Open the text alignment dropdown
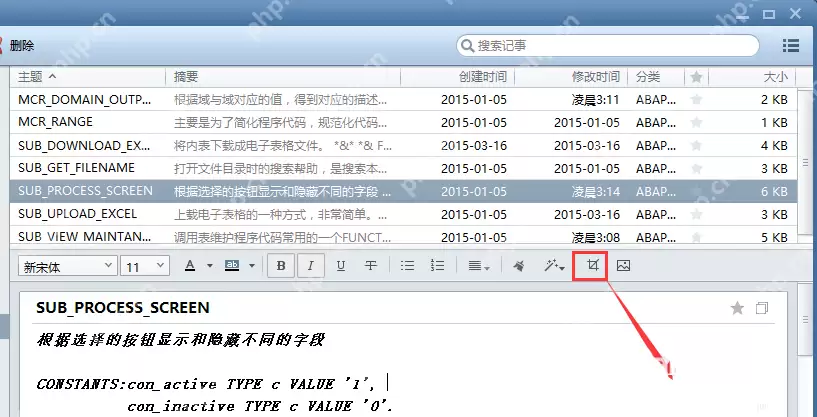The height and width of the screenshot is (417, 817). coord(478,266)
